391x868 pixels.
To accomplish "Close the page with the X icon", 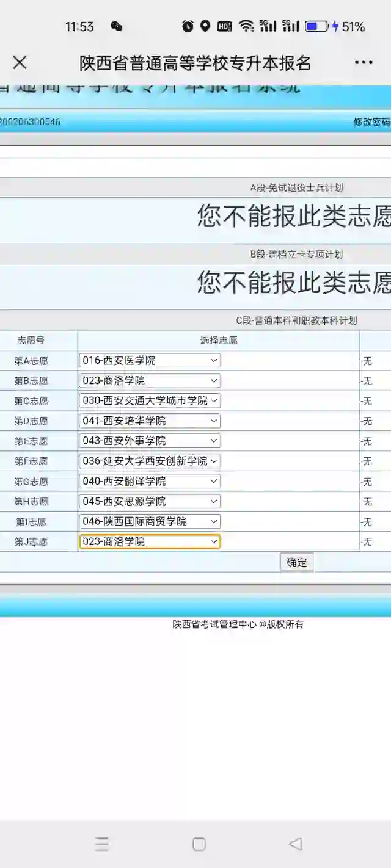I will point(20,62).
